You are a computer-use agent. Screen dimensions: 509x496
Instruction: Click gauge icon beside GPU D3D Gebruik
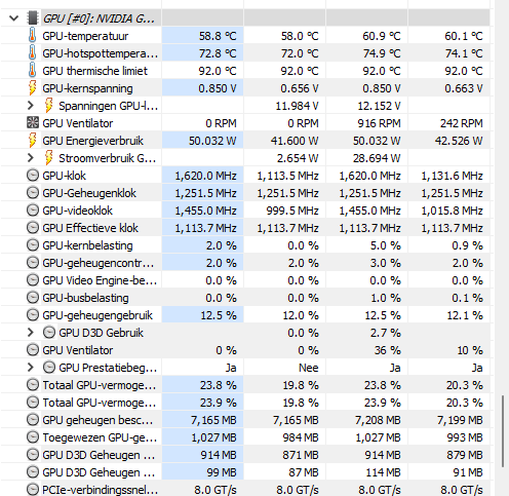(x=49, y=333)
